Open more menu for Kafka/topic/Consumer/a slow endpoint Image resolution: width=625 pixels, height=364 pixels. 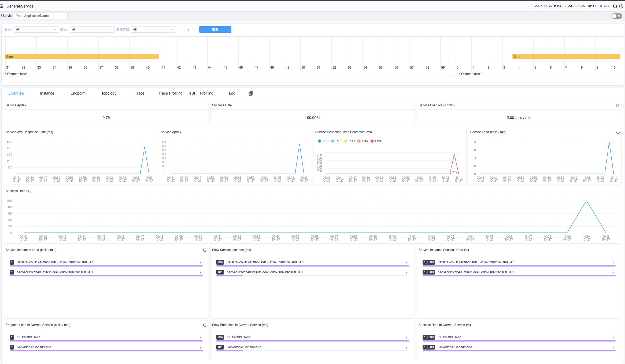[x=407, y=347]
